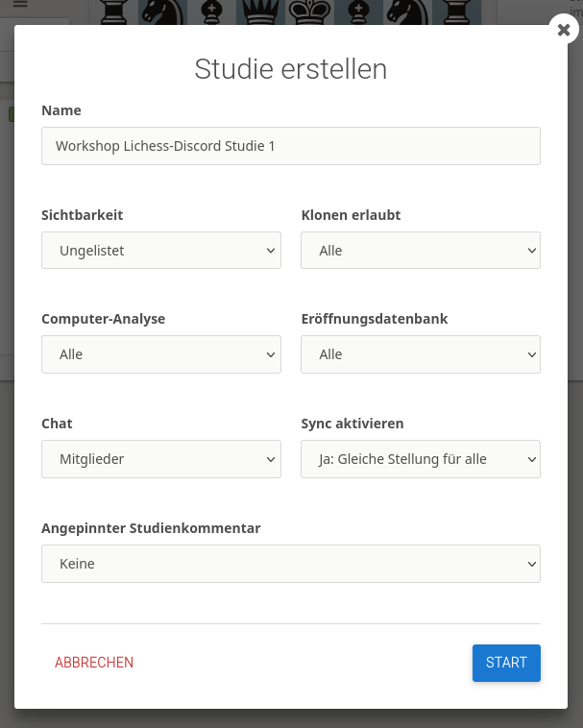Open the Angepinnter Studienkommentar dropdown

pos(291,564)
